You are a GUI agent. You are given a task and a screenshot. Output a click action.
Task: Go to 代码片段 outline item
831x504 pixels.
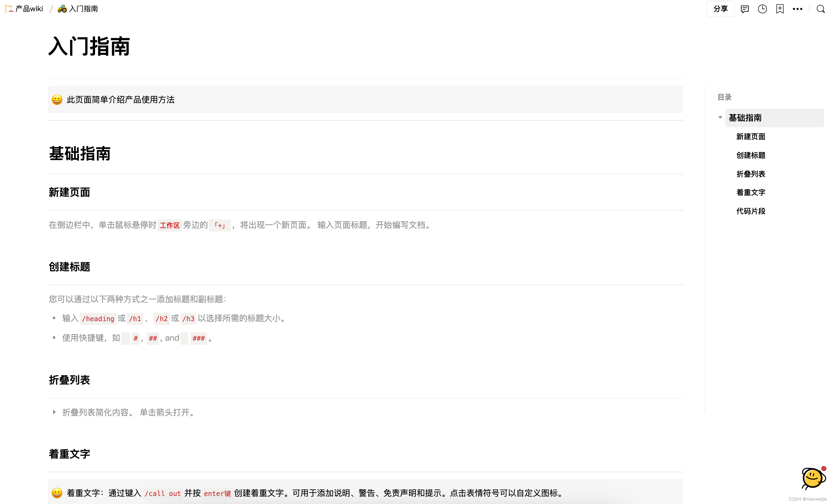751,211
